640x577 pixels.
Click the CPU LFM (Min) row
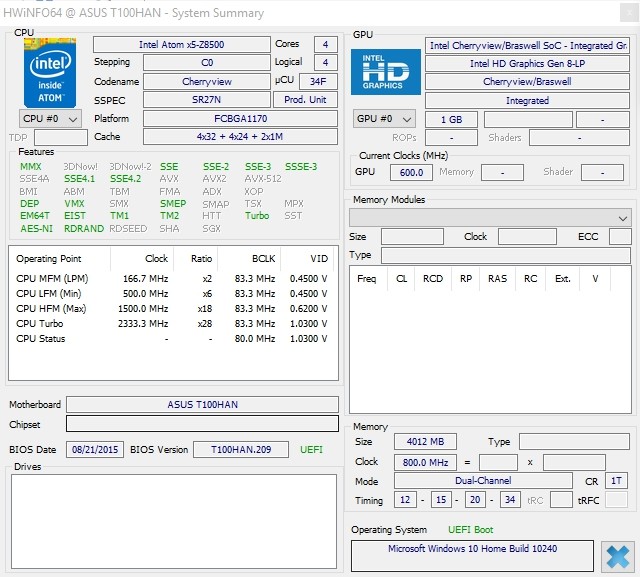[x=172, y=293]
